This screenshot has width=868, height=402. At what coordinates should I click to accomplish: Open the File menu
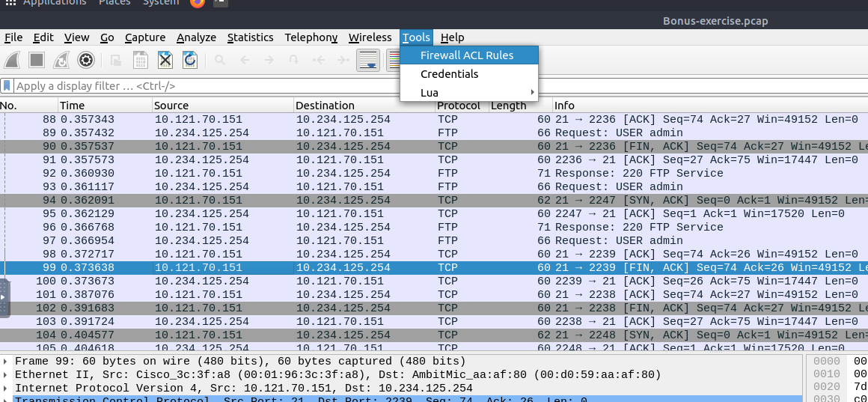(x=13, y=37)
